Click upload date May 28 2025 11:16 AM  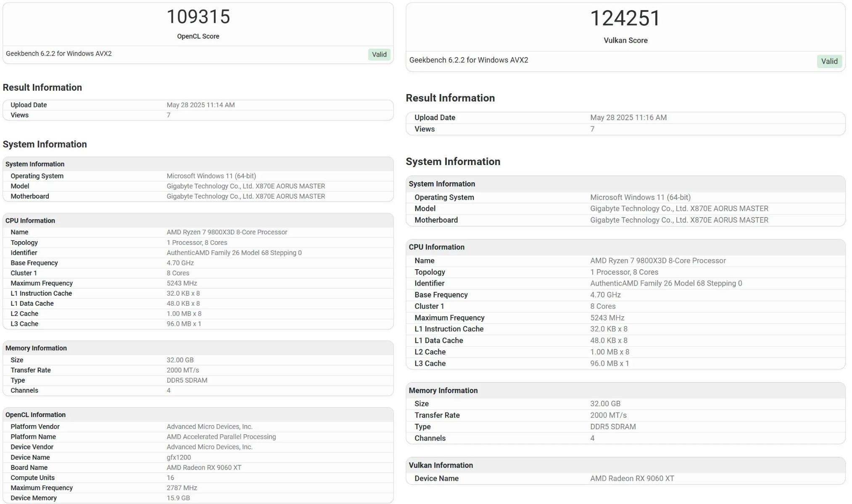(x=628, y=118)
